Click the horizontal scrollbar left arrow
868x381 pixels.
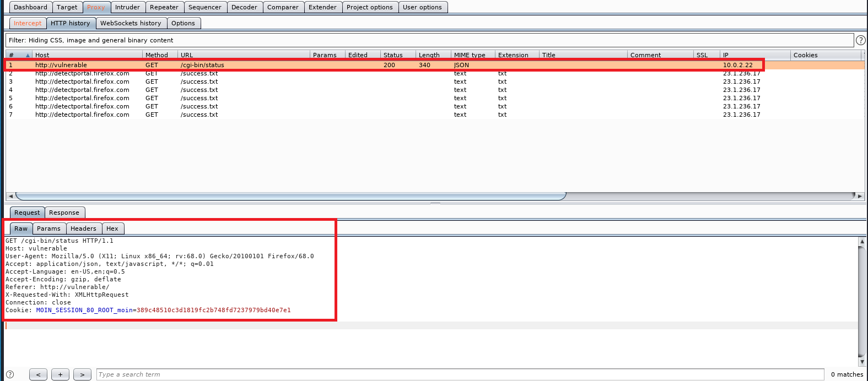click(x=10, y=196)
